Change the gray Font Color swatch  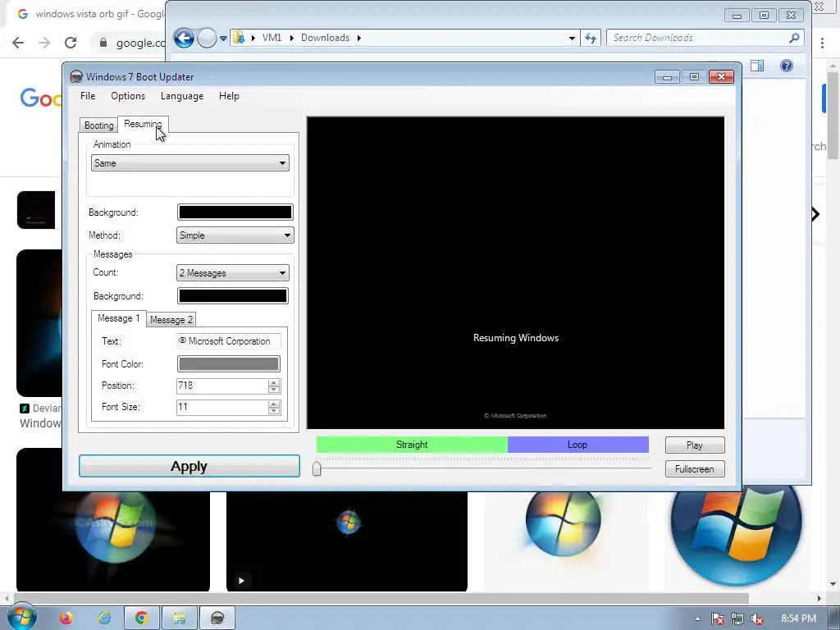coord(229,363)
